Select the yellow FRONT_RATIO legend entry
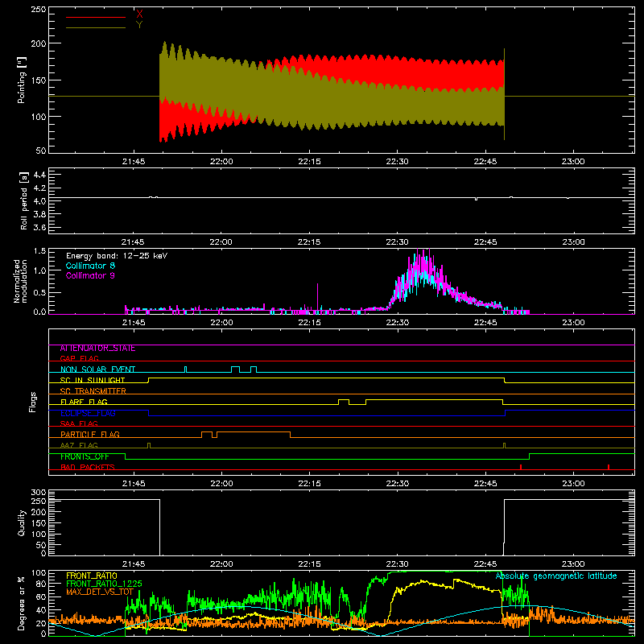 tap(92, 576)
